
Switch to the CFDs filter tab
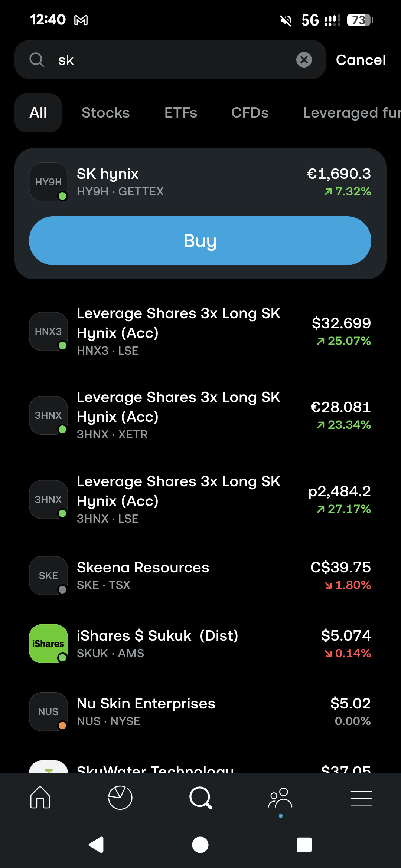click(x=250, y=113)
